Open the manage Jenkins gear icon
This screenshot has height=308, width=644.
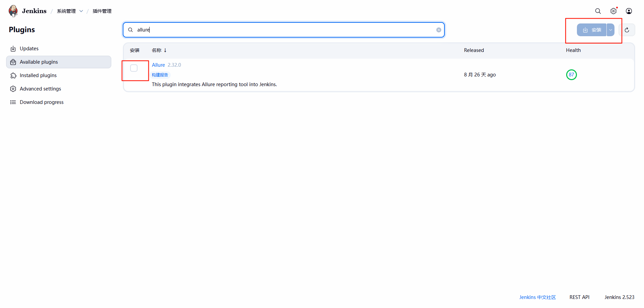[x=613, y=11]
